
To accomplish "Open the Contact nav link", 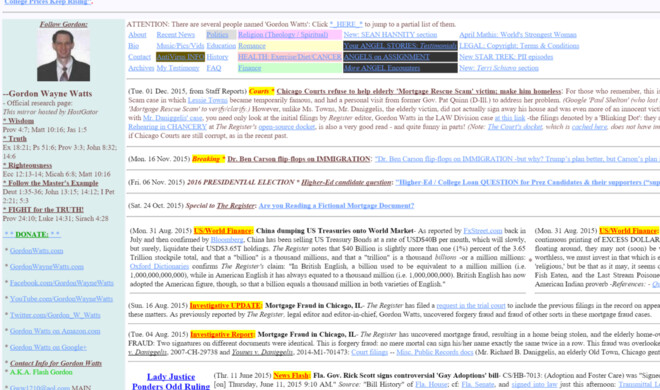I will pyautogui.click(x=139, y=57).
